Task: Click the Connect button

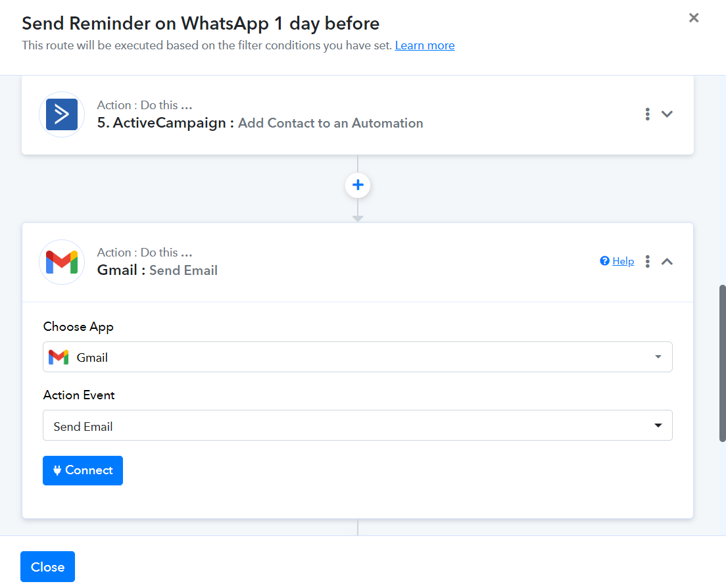Action: [83, 470]
